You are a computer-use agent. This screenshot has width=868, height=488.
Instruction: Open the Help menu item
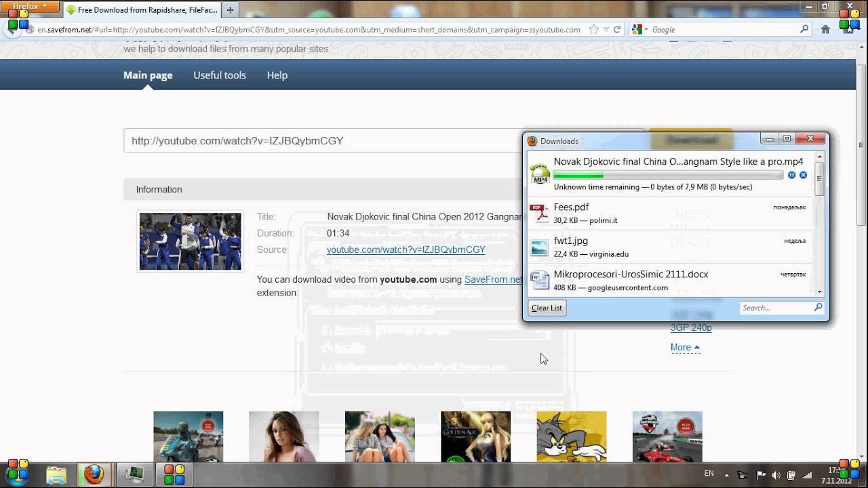tap(277, 75)
